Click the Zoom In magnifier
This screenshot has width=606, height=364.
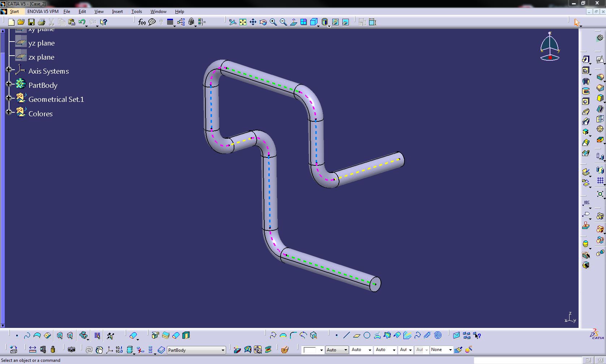click(273, 22)
